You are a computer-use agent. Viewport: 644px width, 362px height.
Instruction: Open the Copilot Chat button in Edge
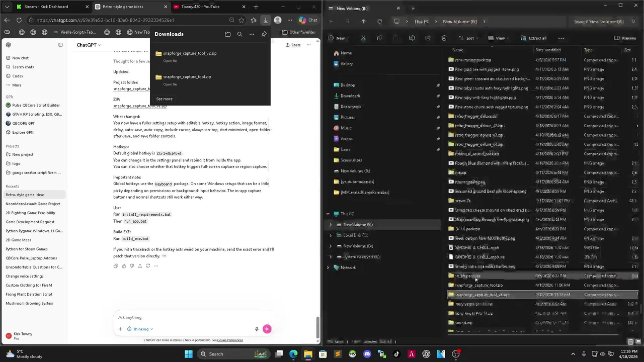coord(307,20)
